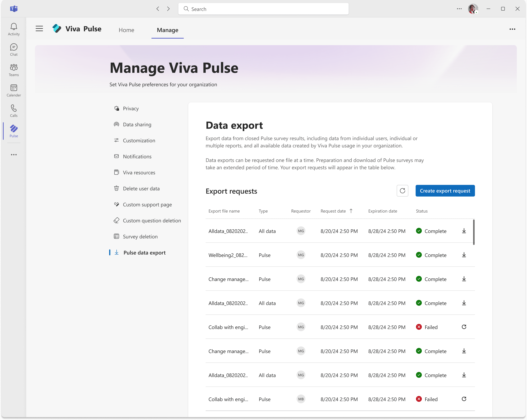527x420 pixels.
Task: Switch to the Home tab
Action: pyautogui.click(x=126, y=30)
